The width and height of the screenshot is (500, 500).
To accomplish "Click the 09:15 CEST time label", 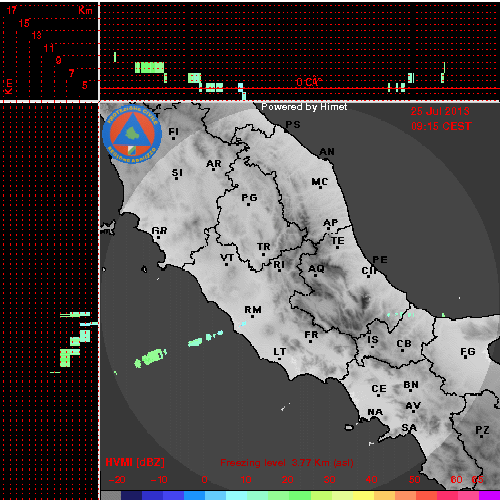I will [x=441, y=126].
